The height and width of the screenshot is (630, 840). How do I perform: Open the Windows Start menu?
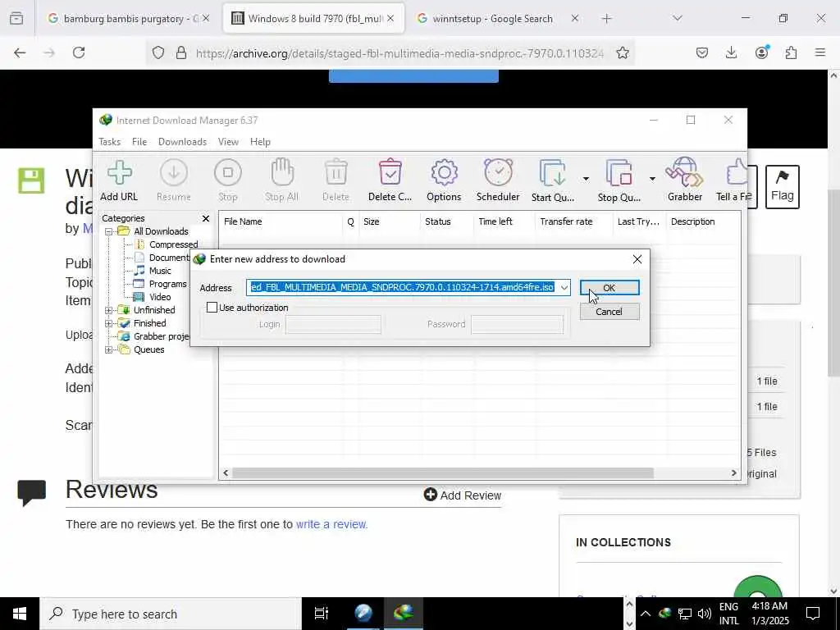(x=20, y=614)
